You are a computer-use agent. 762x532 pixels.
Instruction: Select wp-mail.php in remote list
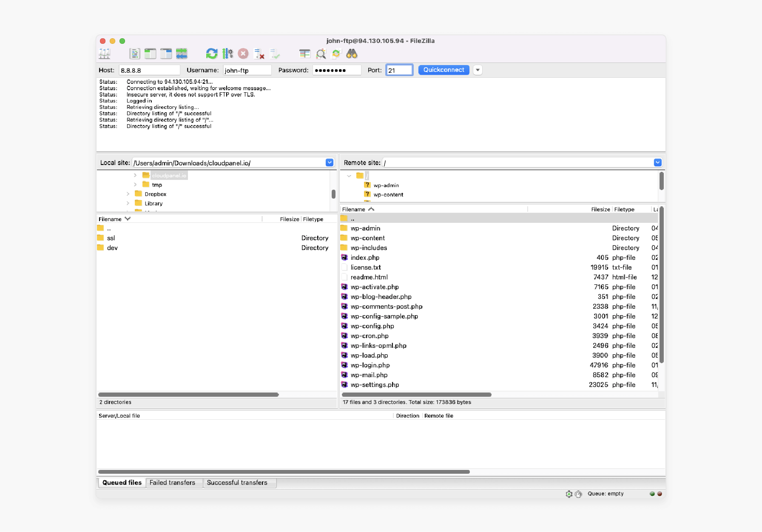(x=499, y=375)
